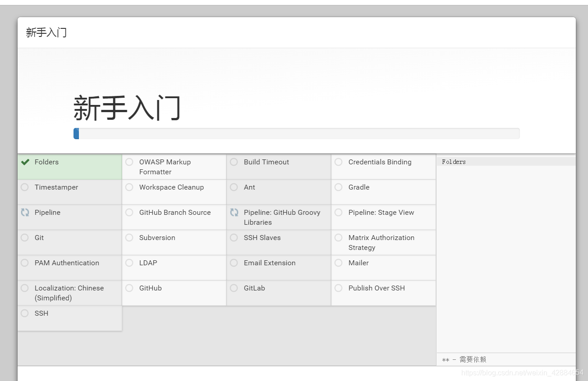The height and width of the screenshot is (381, 588).
Task: Click the GitLab plugin name
Action: pos(254,288)
